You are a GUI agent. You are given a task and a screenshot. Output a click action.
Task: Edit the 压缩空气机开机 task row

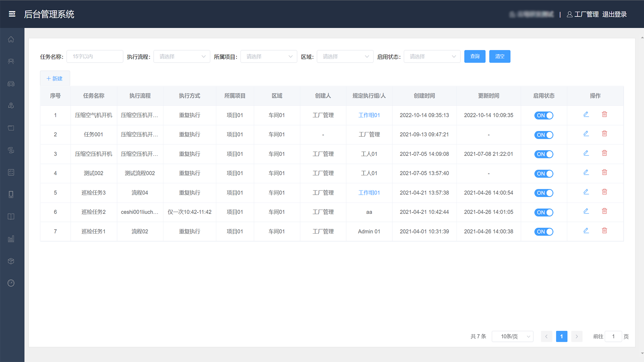(586, 114)
